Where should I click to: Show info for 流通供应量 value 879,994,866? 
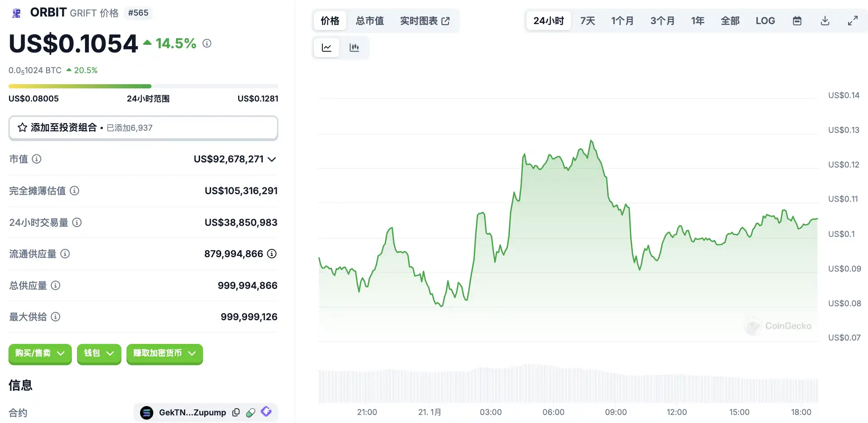coord(272,254)
